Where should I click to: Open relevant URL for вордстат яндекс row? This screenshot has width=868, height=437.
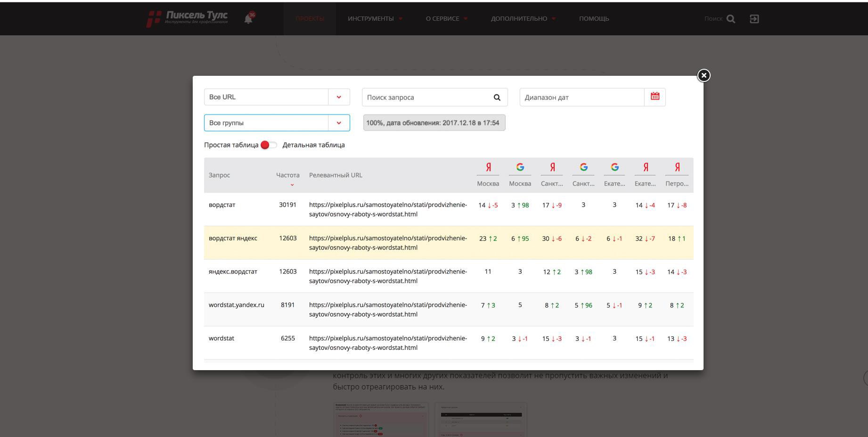pyautogui.click(x=388, y=243)
